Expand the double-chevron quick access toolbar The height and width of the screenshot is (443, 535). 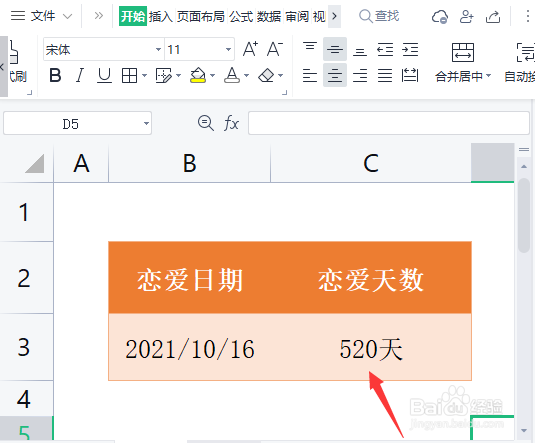(x=99, y=16)
